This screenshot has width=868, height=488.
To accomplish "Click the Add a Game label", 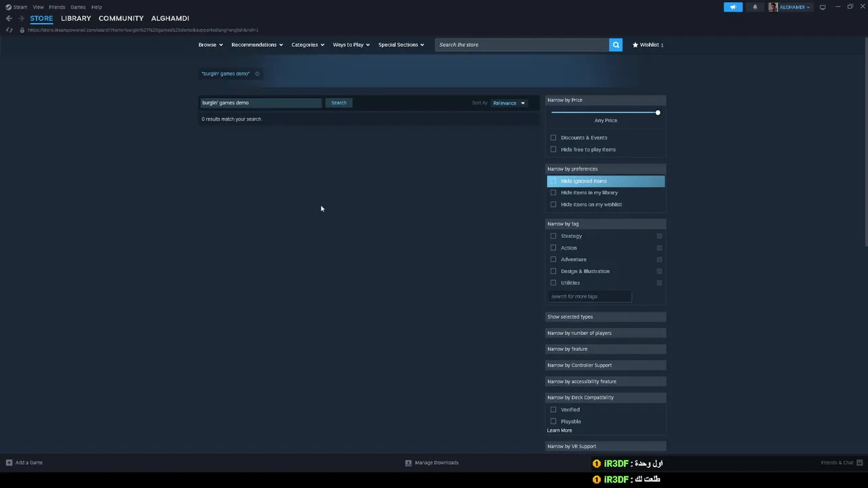I will tap(29, 462).
